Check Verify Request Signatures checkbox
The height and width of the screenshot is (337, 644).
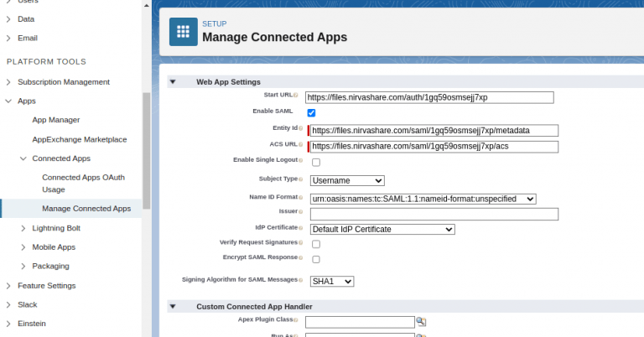tap(316, 244)
